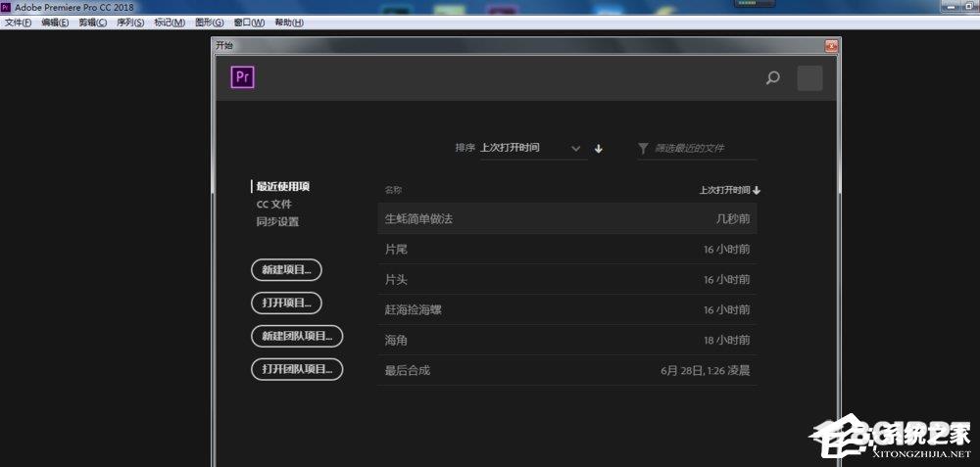This screenshot has height=467, width=980.
Task: Click the 6月 28日, 1:26 凌晨 timestamp
Action: click(x=705, y=370)
